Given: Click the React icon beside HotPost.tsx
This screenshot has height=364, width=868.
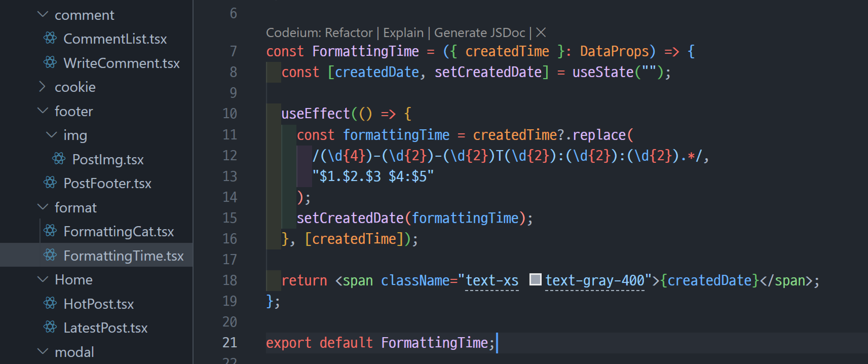Looking at the screenshot, I should (50, 303).
